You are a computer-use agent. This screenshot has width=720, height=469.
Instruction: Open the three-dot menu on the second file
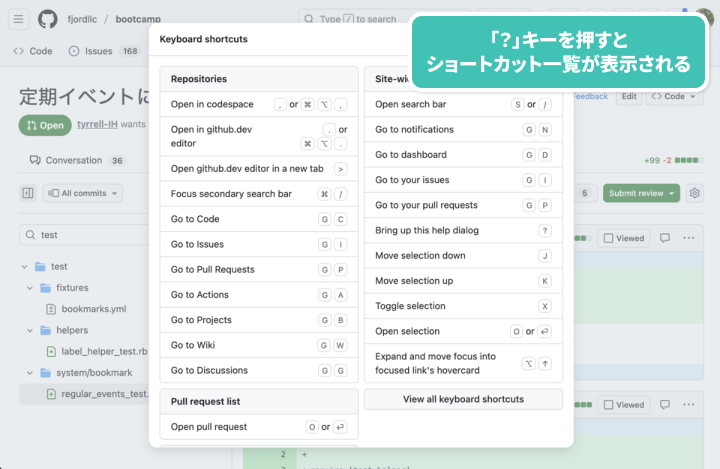[x=689, y=405]
